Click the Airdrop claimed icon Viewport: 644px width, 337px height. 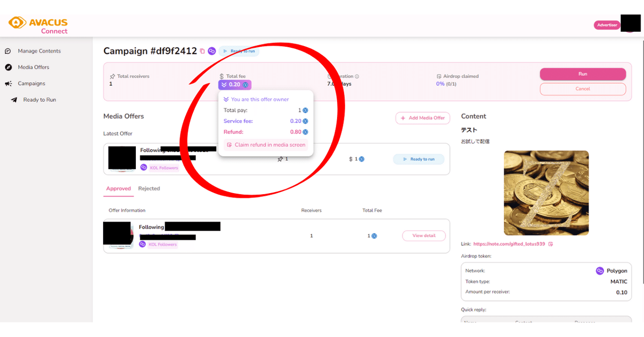pyautogui.click(x=439, y=77)
